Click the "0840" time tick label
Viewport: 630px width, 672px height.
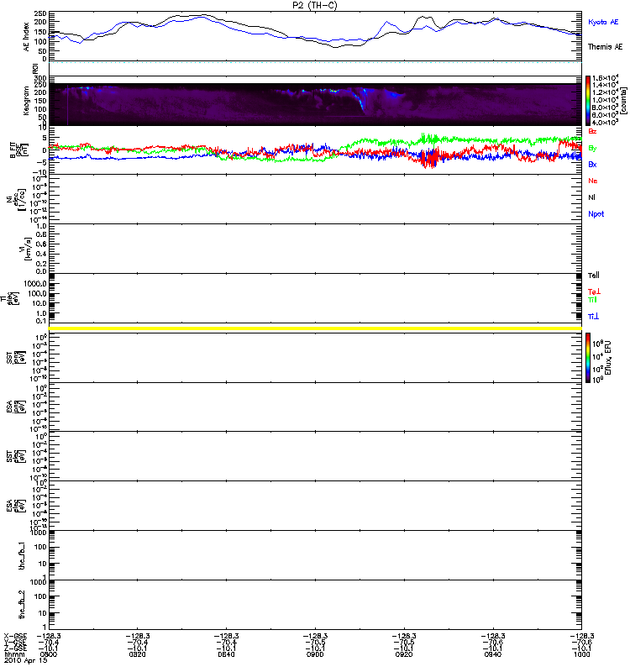point(226,654)
